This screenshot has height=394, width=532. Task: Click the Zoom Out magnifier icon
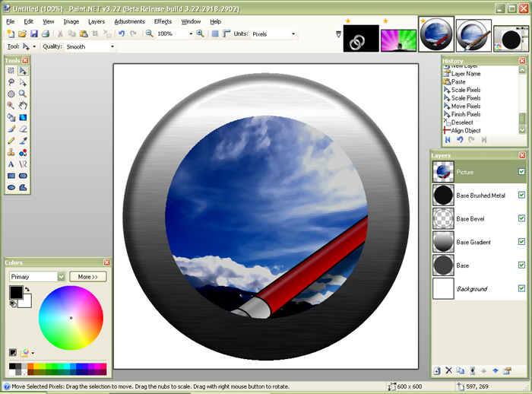(149, 33)
